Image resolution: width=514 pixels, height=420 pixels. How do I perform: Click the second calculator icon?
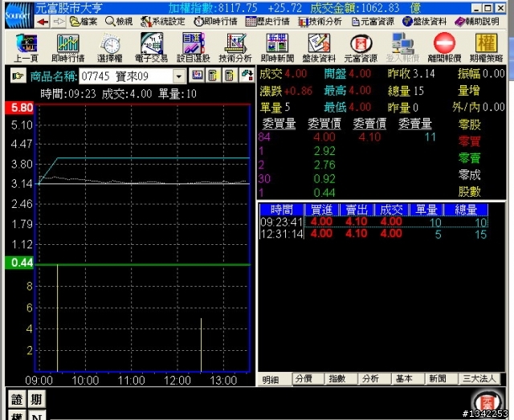(230, 75)
